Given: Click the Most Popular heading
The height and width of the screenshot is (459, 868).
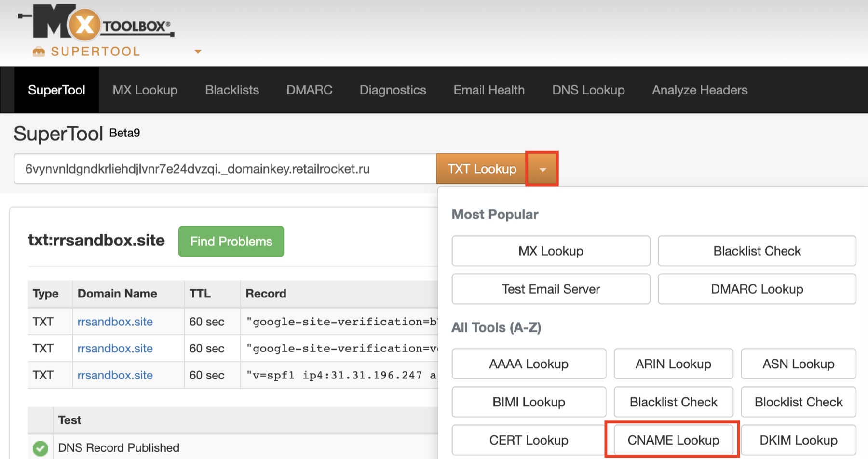Looking at the screenshot, I should point(495,214).
